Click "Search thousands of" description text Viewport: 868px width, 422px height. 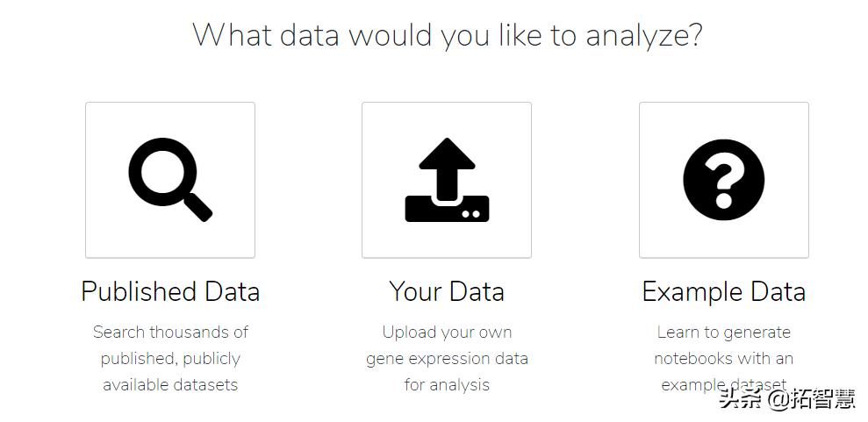[x=170, y=333]
